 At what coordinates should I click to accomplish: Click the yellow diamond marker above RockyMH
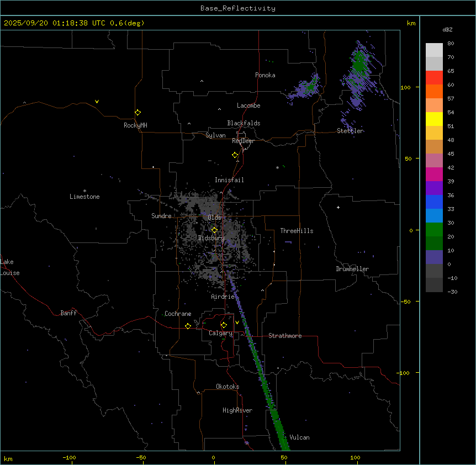[137, 112]
